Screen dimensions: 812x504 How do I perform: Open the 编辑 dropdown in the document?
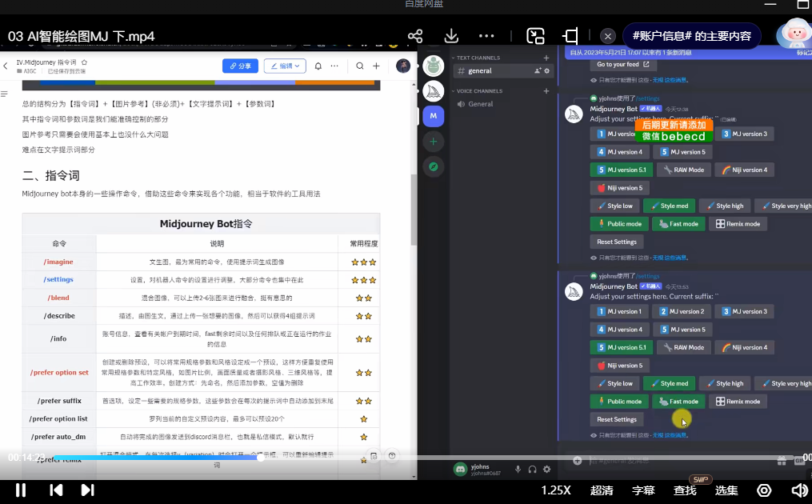tap(285, 66)
